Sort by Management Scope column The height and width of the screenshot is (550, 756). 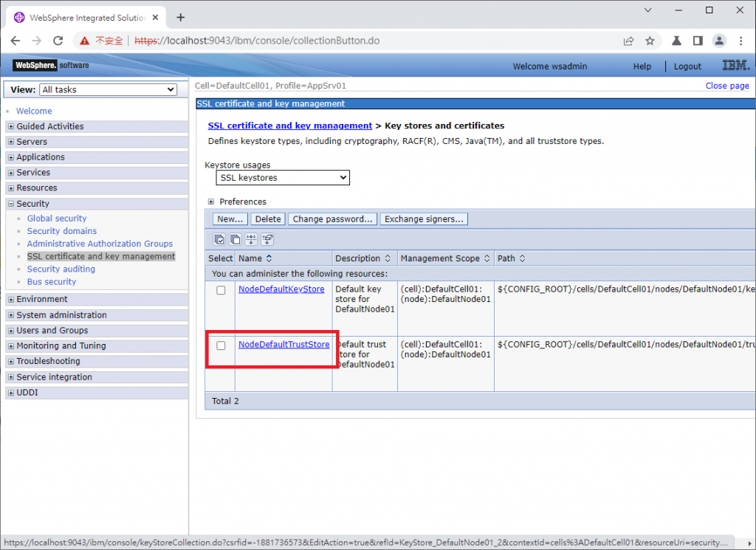tap(487, 258)
